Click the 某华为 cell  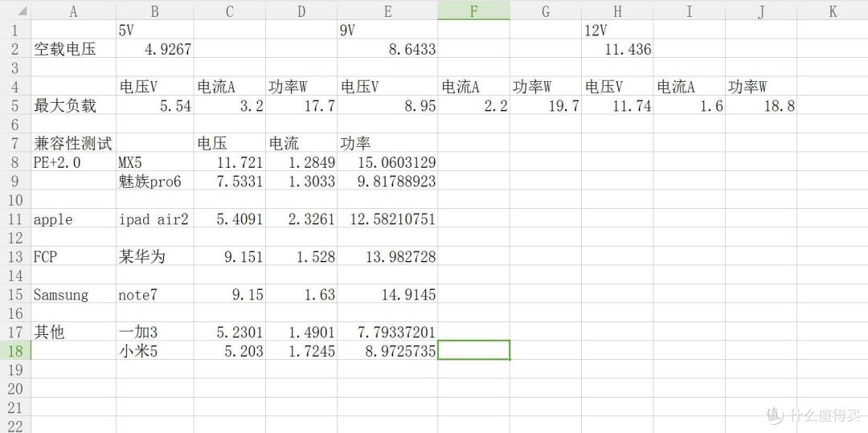(155, 256)
